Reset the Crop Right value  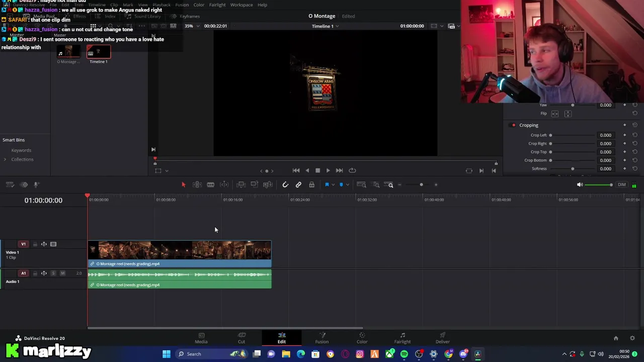pyautogui.click(x=635, y=143)
